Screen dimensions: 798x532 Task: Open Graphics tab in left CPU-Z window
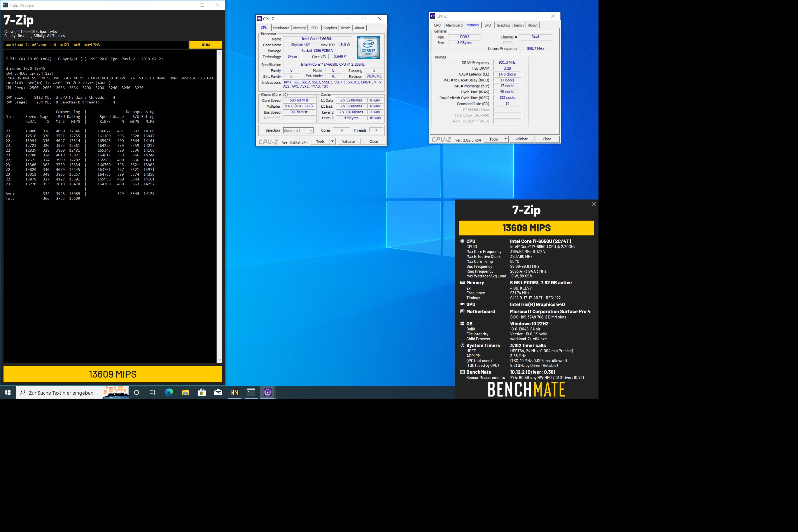pos(330,28)
